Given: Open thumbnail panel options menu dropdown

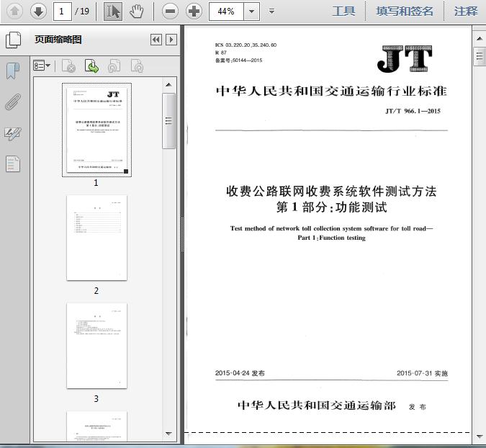Looking at the screenshot, I should click(42, 66).
